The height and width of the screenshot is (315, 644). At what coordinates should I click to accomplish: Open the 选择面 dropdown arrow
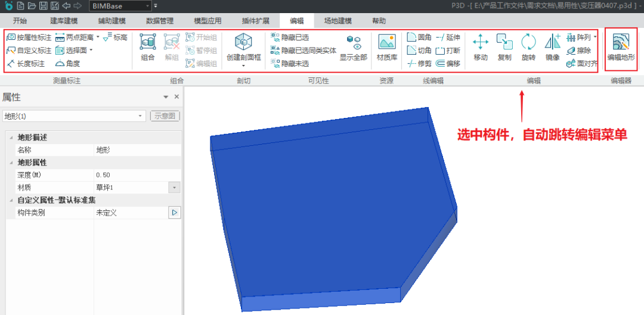[91, 51]
